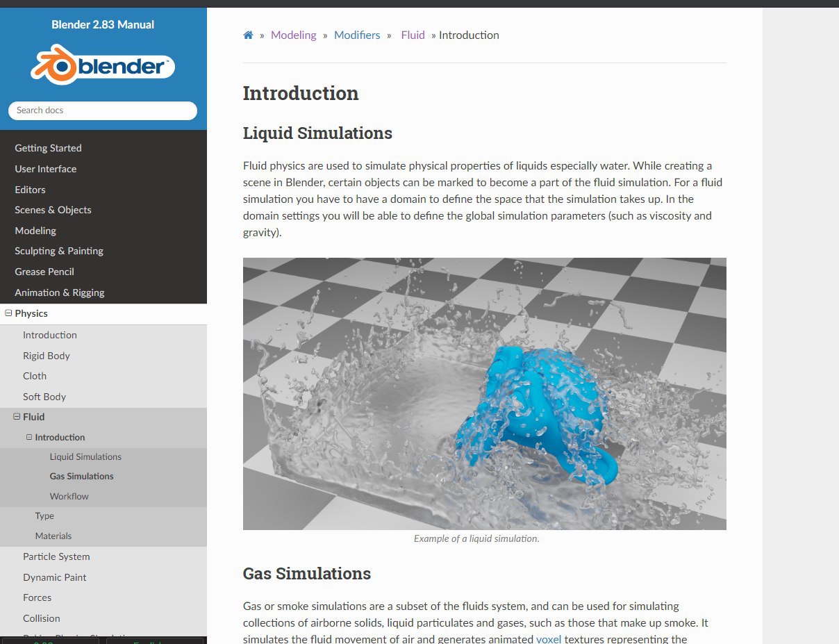Open Scenes & Objects in sidebar
839x644 pixels.
point(53,210)
